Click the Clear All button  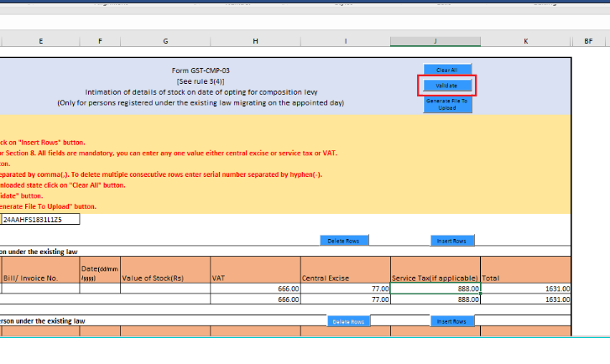(447, 70)
